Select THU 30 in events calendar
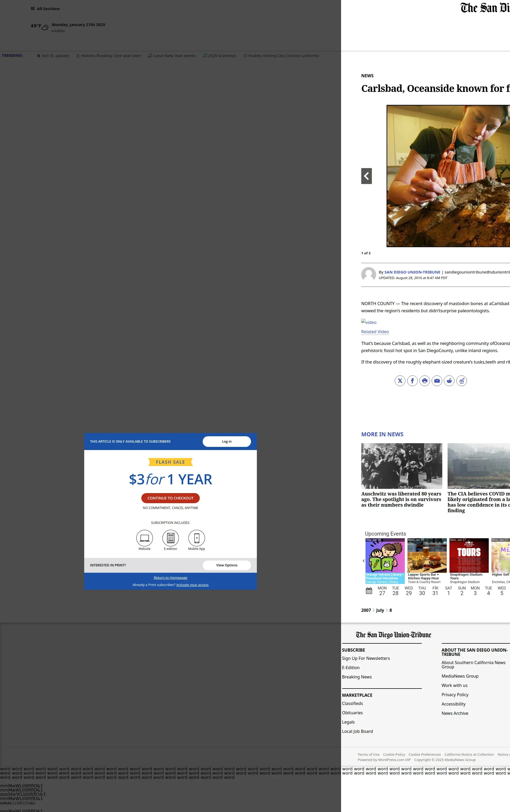This screenshot has height=812, width=510. tap(422, 591)
